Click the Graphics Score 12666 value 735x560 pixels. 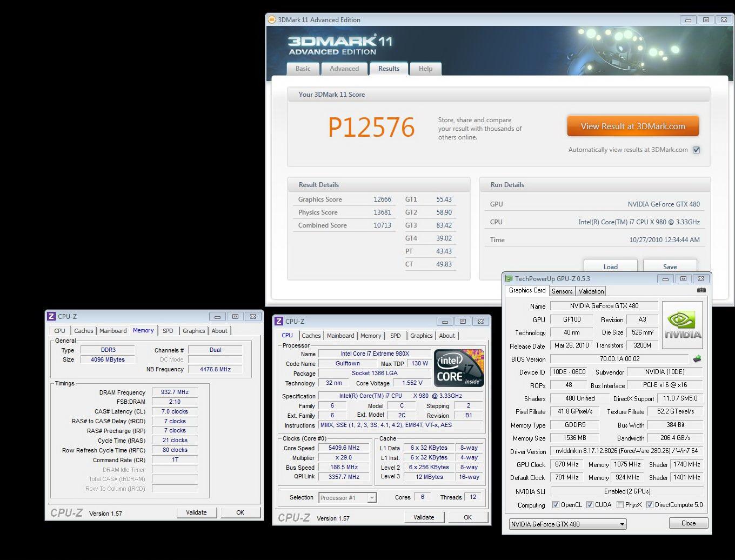click(x=382, y=199)
